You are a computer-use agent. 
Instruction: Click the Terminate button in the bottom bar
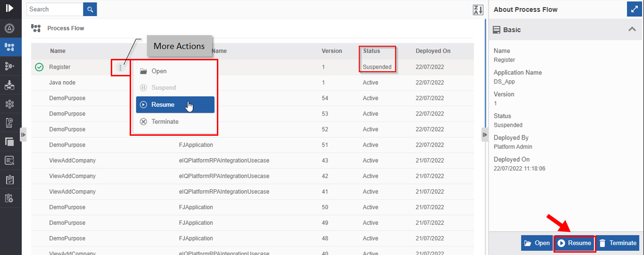618,243
